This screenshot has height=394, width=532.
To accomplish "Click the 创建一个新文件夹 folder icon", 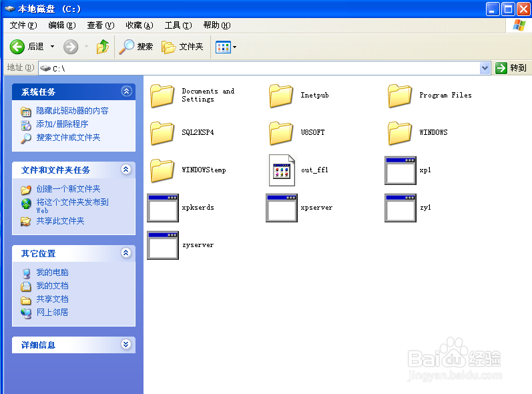I will tap(26, 190).
